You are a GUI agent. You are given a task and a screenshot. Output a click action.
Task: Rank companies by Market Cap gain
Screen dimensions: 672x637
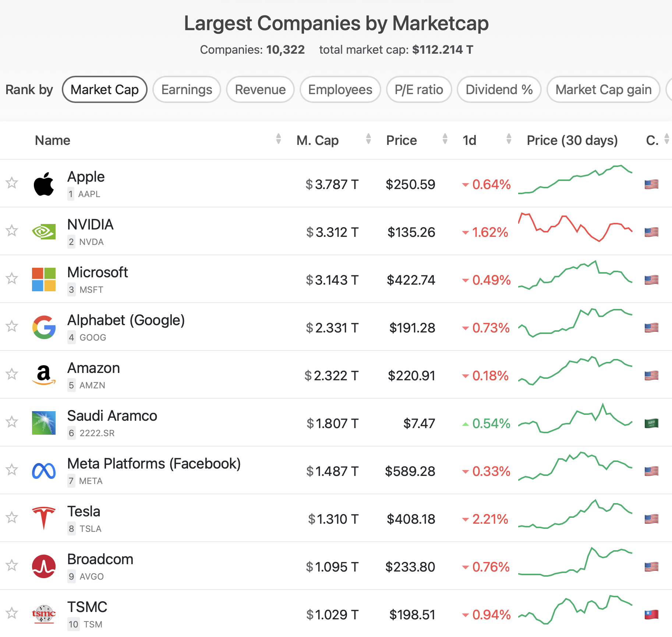pos(604,89)
